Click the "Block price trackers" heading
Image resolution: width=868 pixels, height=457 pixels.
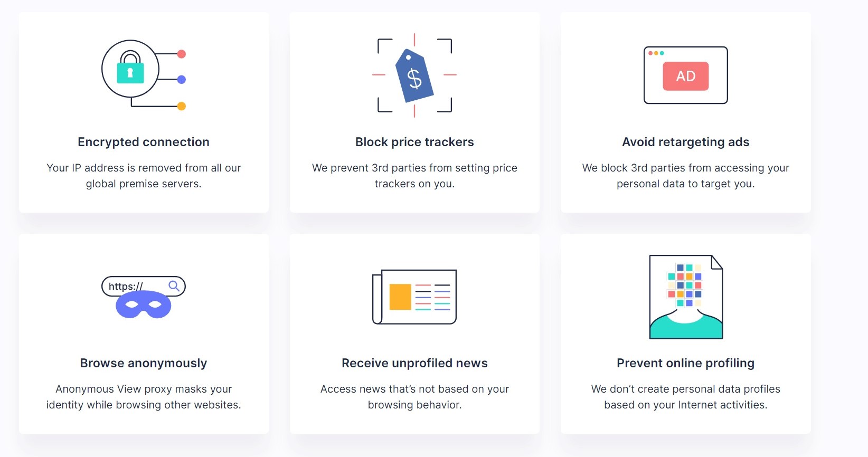tap(414, 142)
